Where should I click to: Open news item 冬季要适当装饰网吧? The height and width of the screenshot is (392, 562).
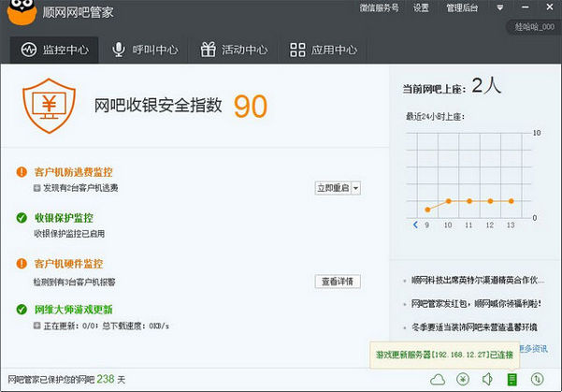click(474, 327)
